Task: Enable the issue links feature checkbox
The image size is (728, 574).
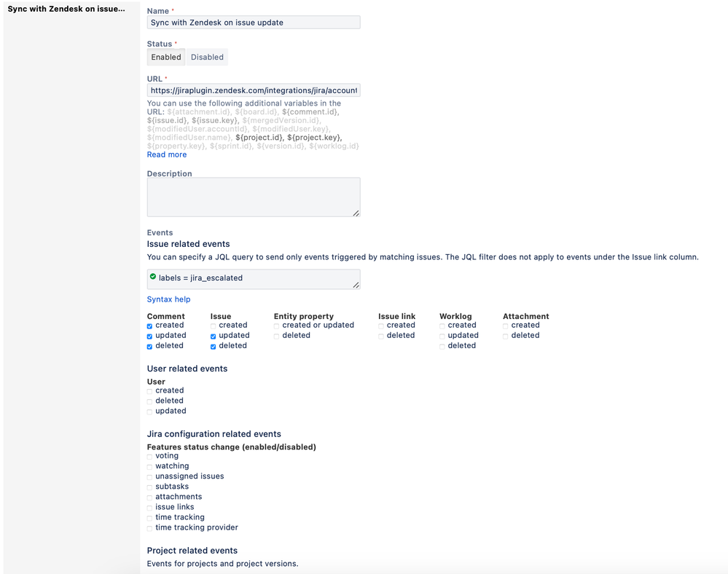Action: coord(149,508)
